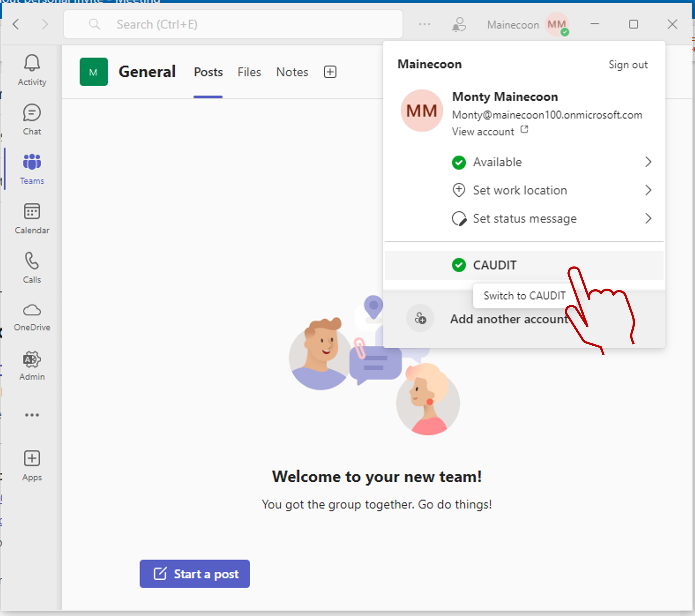Open the Apps store icon

(x=32, y=466)
